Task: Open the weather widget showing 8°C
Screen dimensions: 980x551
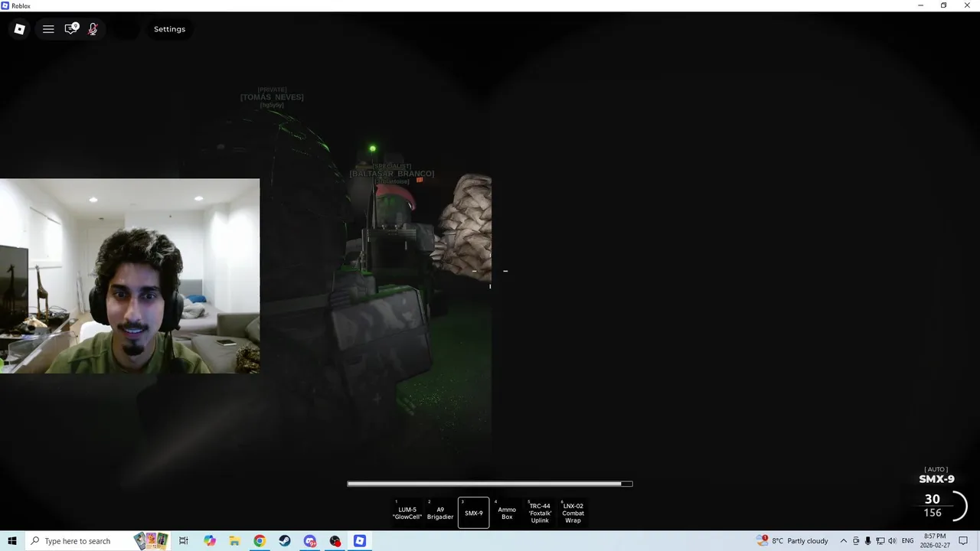Action: coord(793,541)
